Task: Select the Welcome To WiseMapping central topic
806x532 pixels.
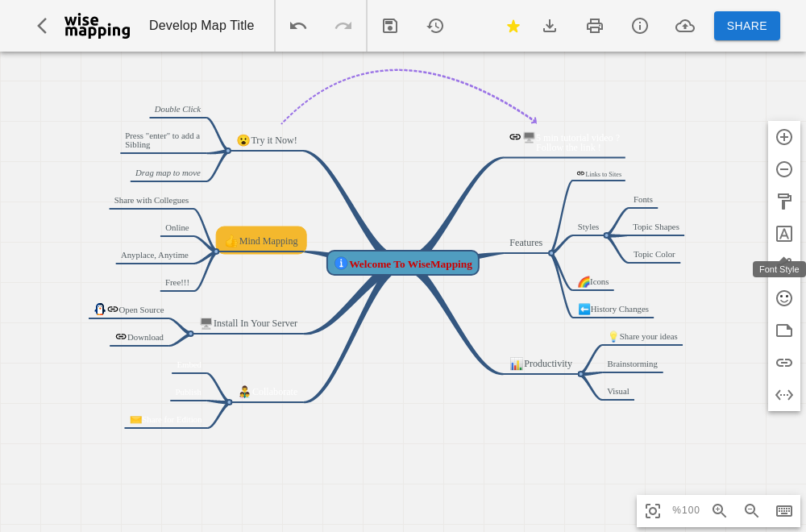Action: point(403,263)
